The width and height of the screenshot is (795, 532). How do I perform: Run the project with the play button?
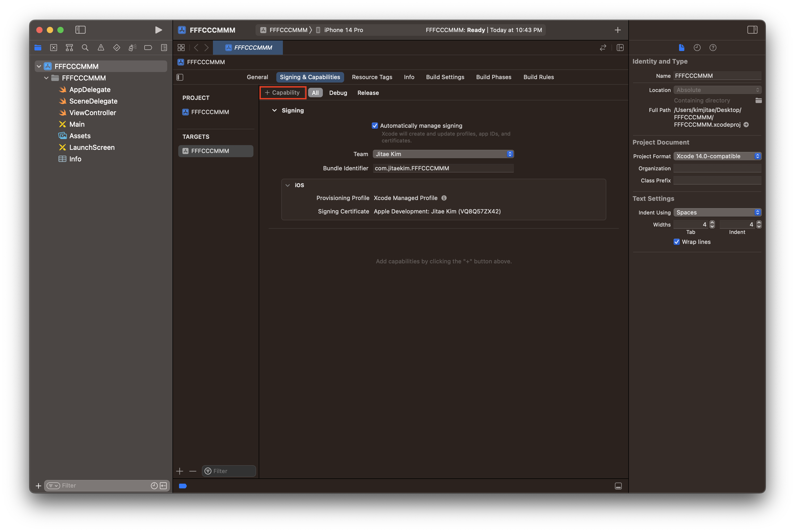pyautogui.click(x=158, y=30)
